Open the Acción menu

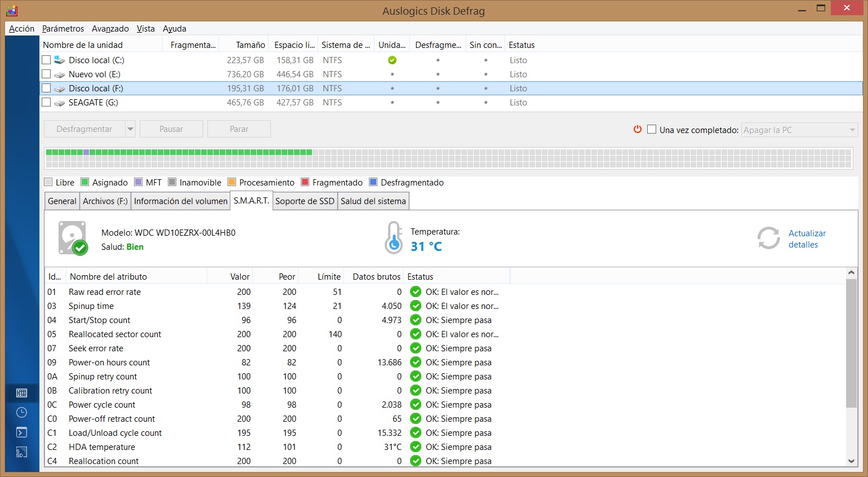(21, 29)
